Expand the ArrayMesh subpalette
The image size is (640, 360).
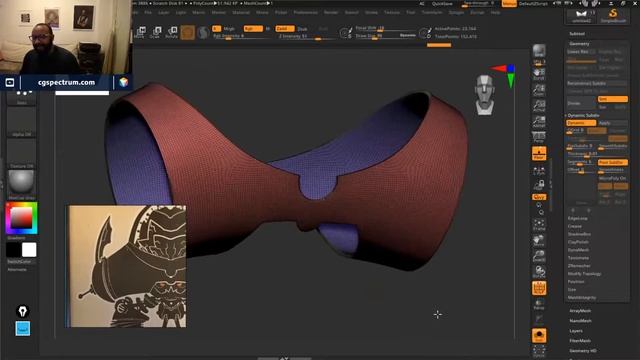pyautogui.click(x=580, y=311)
